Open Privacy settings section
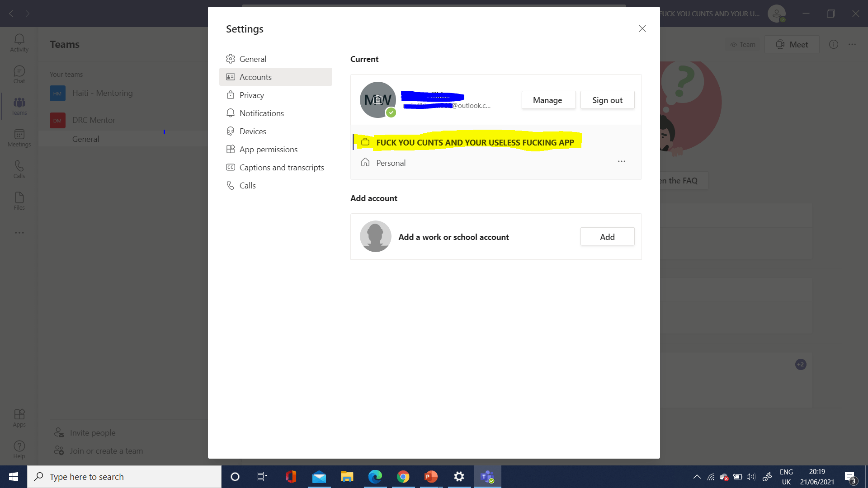 (x=276, y=95)
